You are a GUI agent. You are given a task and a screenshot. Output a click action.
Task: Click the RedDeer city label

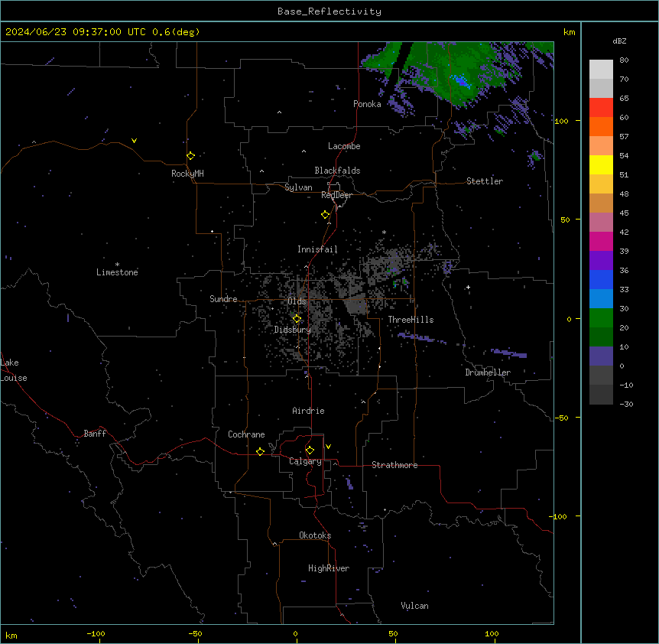point(336,195)
